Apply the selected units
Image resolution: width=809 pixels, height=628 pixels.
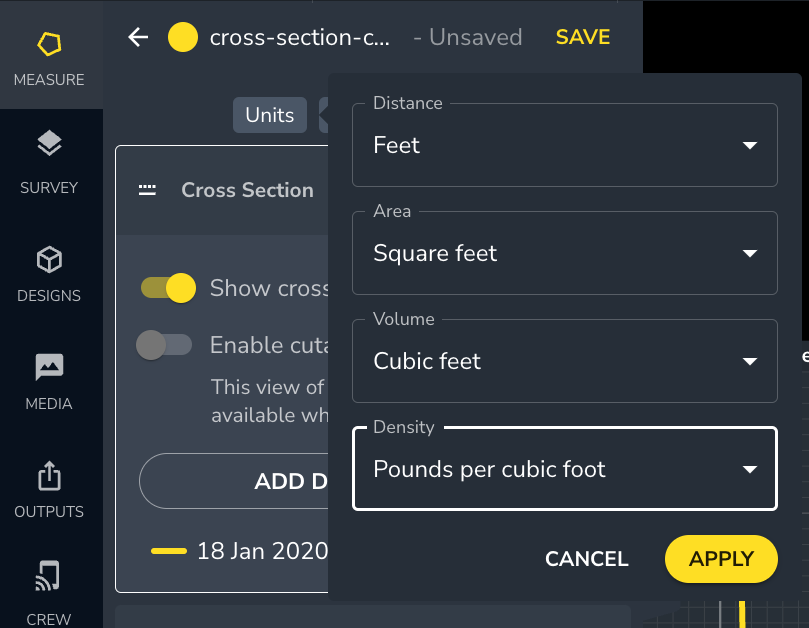pyautogui.click(x=721, y=559)
